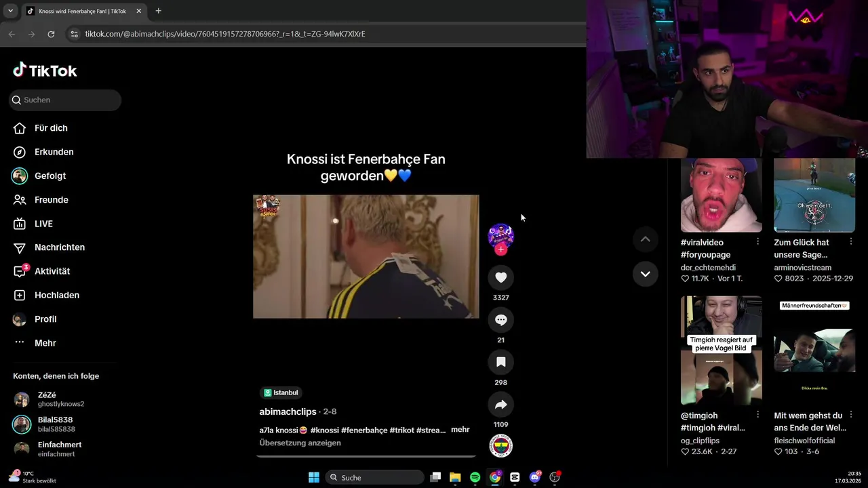Open abimachclips username link
The height and width of the screenshot is (488, 868).
(x=288, y=411)
